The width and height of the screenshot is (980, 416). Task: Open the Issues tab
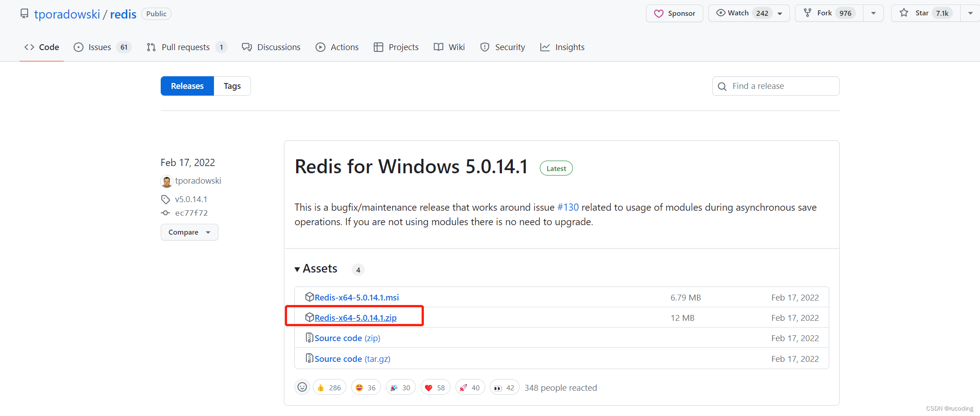click(x=102, y=47)
